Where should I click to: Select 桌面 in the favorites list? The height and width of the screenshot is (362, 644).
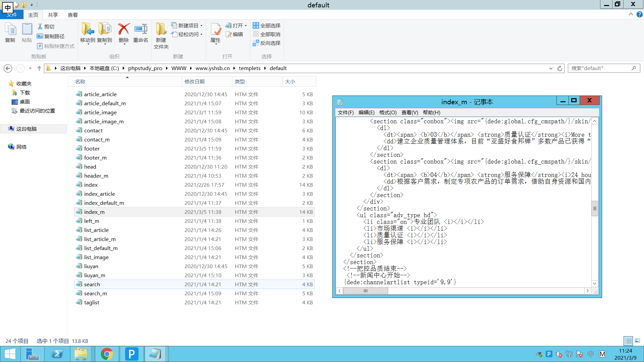25,102
